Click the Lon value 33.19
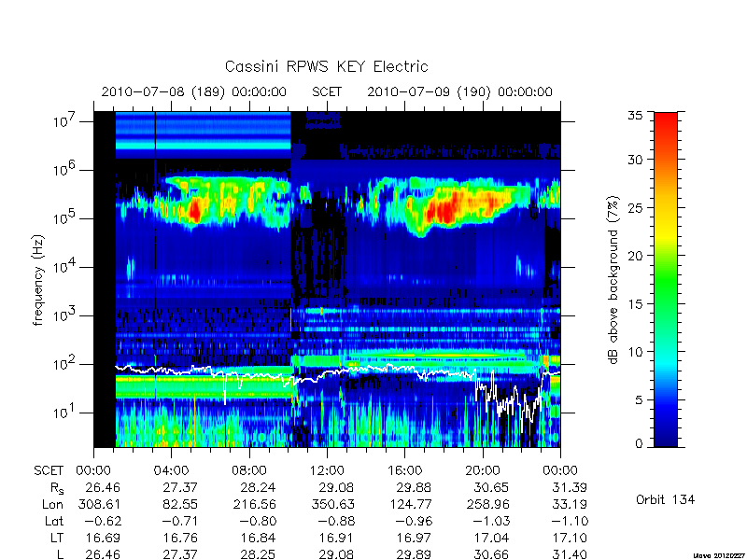747x560 pixels. coord(569,504)
